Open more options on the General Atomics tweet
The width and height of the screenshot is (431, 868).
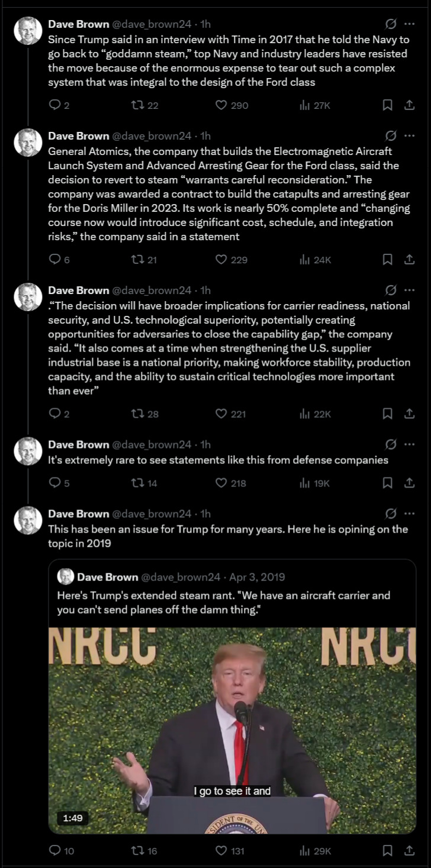click(409, 135)
